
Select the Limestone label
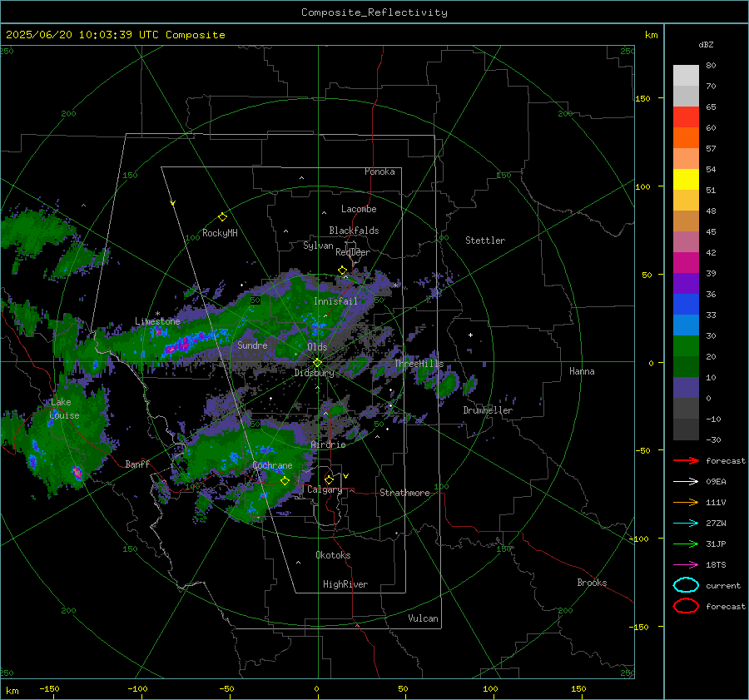point(157,321)
